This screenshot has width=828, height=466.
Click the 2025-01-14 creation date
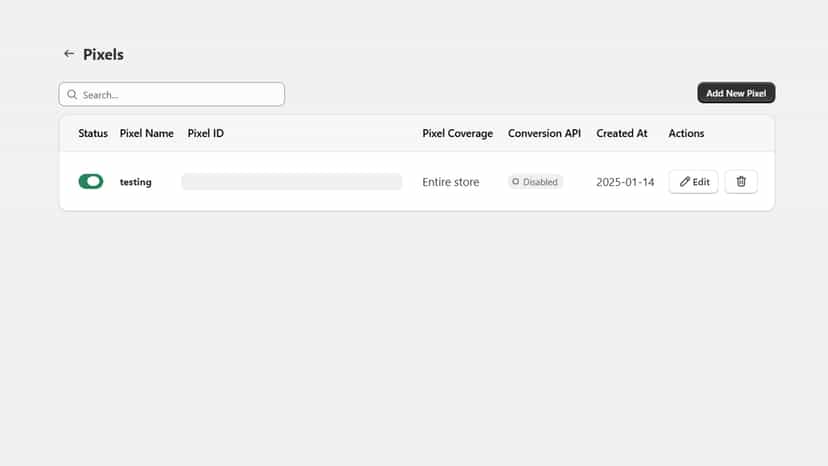(x=625, y=182)
